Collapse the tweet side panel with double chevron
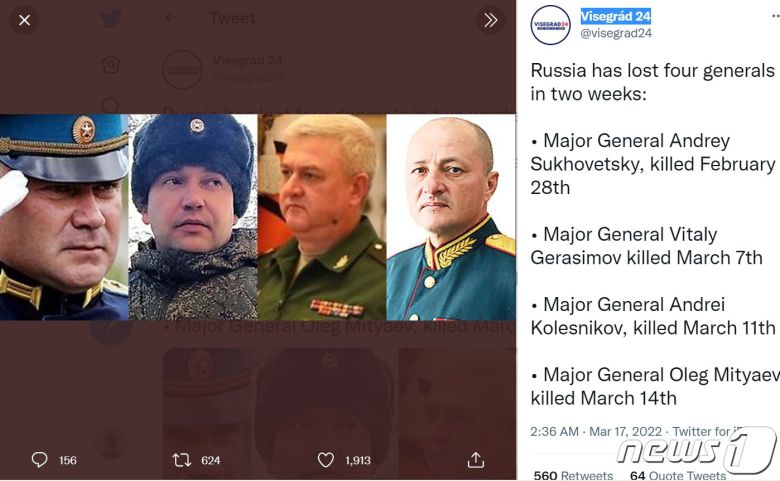Viewport: 780px width, 481px height. click(490, 20)
